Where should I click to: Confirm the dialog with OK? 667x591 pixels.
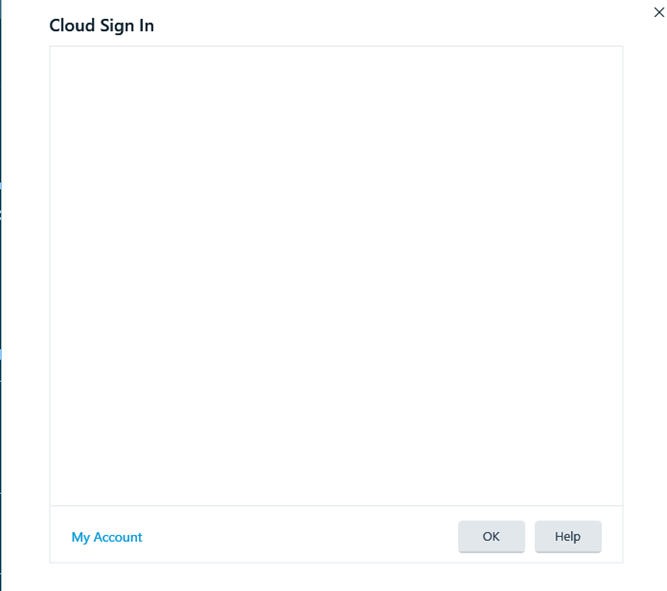tap(491, 537)
